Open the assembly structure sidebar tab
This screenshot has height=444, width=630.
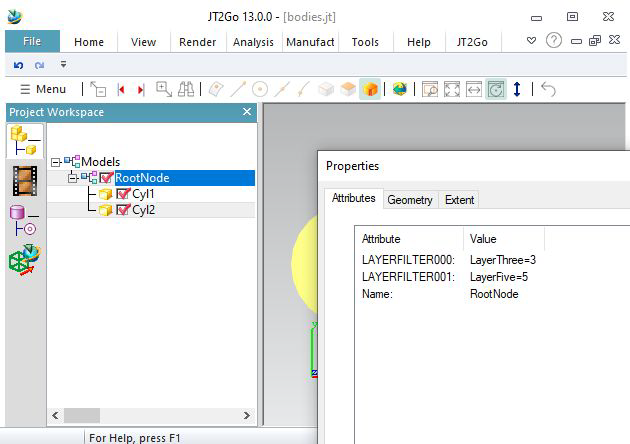pos(25,141)
